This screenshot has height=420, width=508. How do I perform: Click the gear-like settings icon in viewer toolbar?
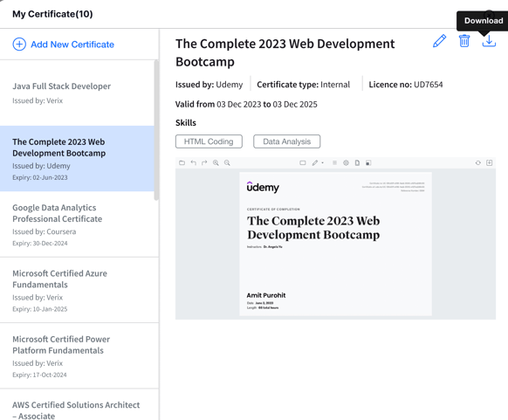coord(346,162)
